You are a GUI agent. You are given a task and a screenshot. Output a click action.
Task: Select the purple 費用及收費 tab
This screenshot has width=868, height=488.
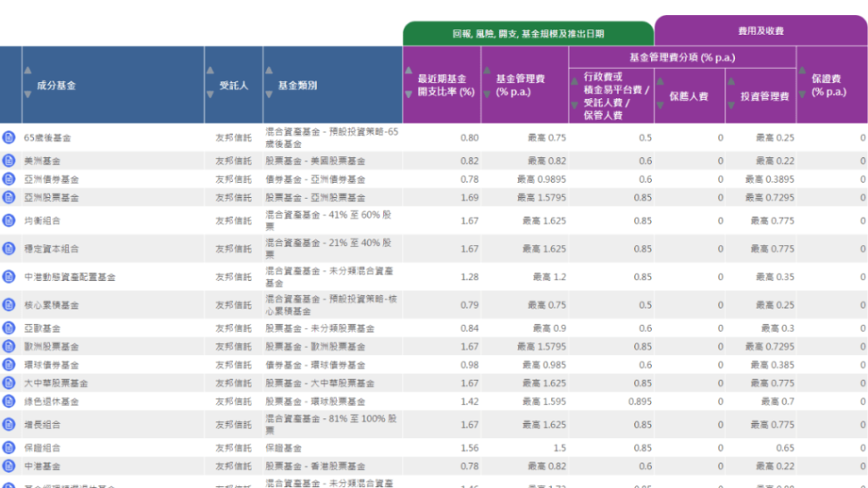(x=760, y=31)
